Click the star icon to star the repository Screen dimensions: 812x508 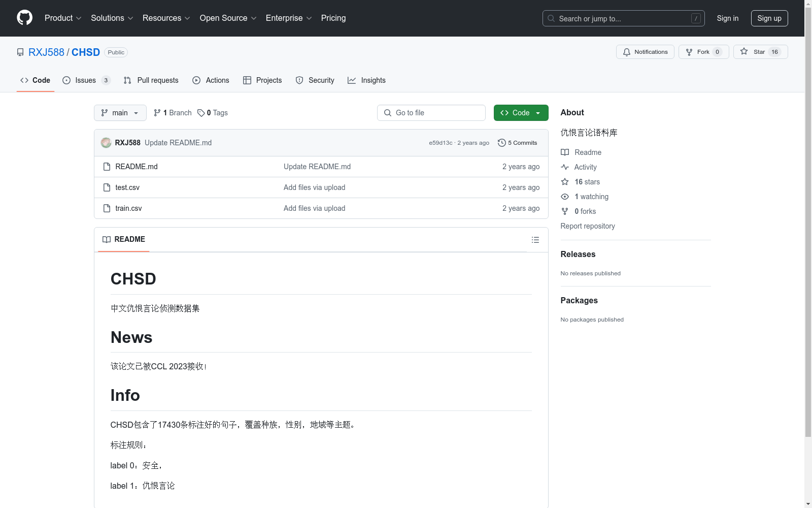(743, 52)
